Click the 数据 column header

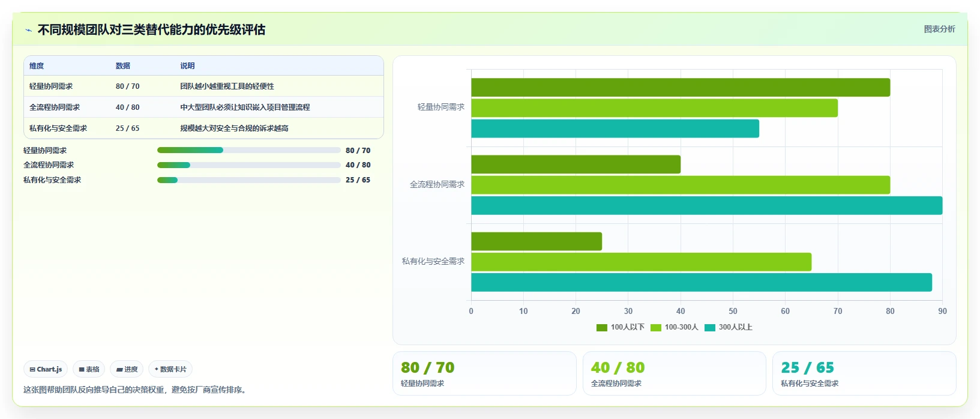tap(123, 66)
